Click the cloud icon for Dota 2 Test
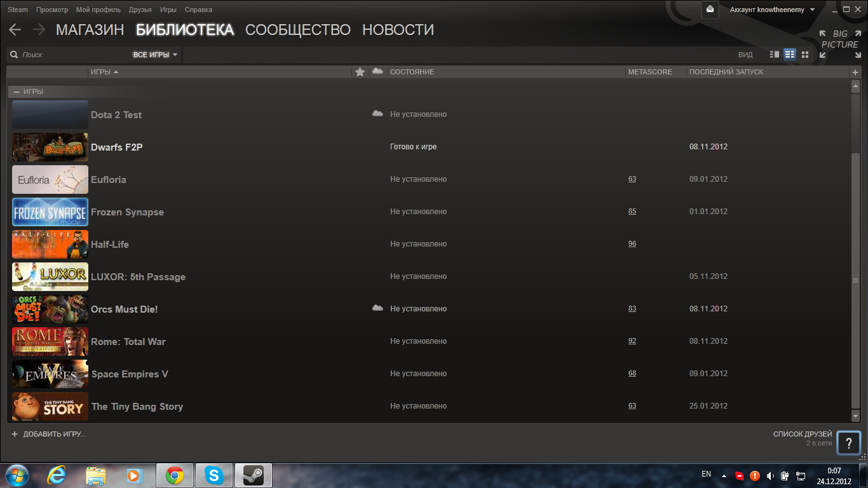The image size is (868, 488). [x=377, y=114]
